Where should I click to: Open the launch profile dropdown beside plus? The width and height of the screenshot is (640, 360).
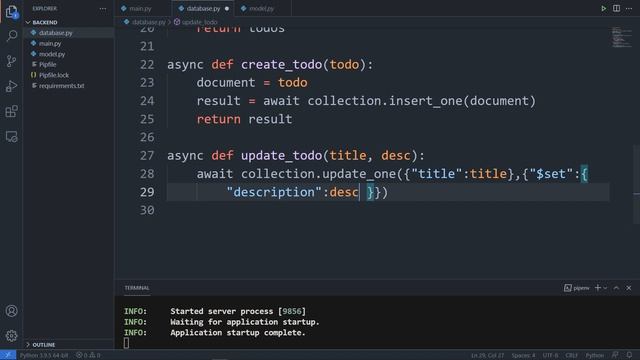point(605,288)
